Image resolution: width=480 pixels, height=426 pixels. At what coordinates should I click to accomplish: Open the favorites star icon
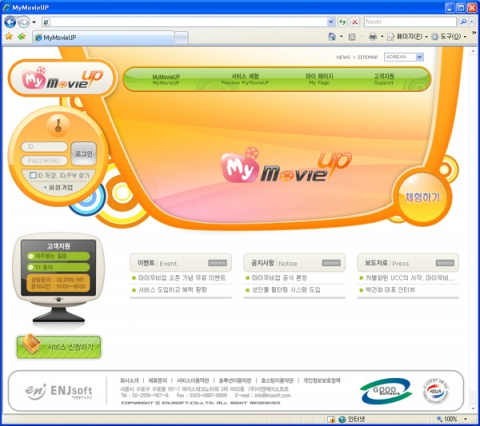coord(9,36)
